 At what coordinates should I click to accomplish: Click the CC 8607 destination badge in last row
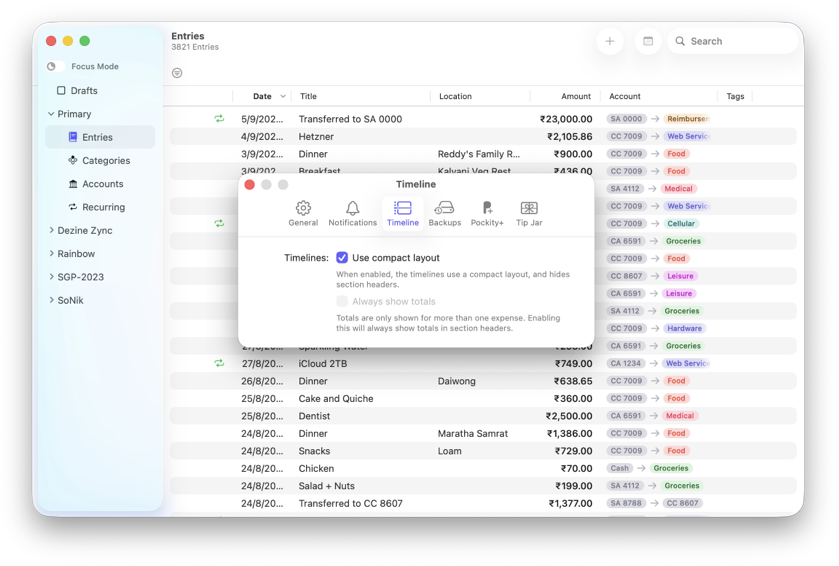[682, 503]
